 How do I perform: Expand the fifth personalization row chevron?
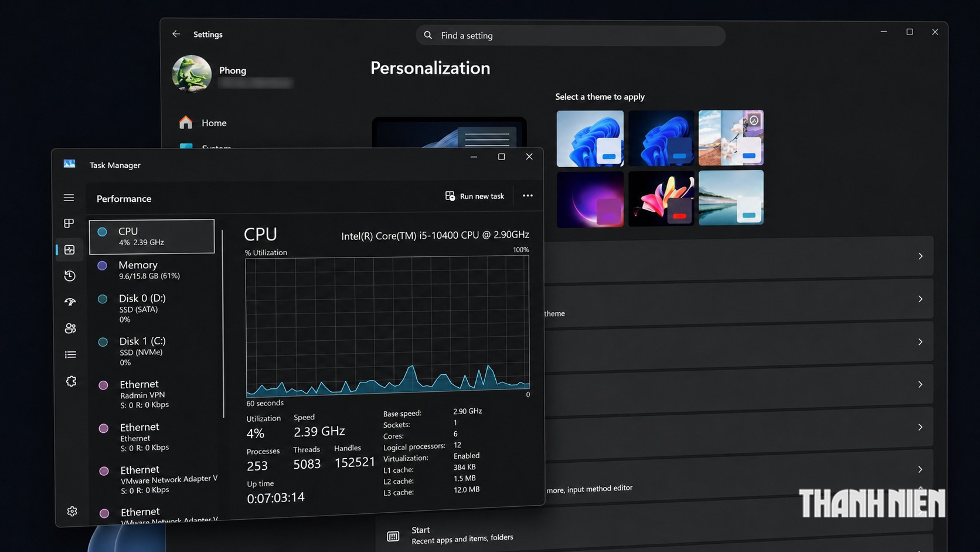click(920, 427)
